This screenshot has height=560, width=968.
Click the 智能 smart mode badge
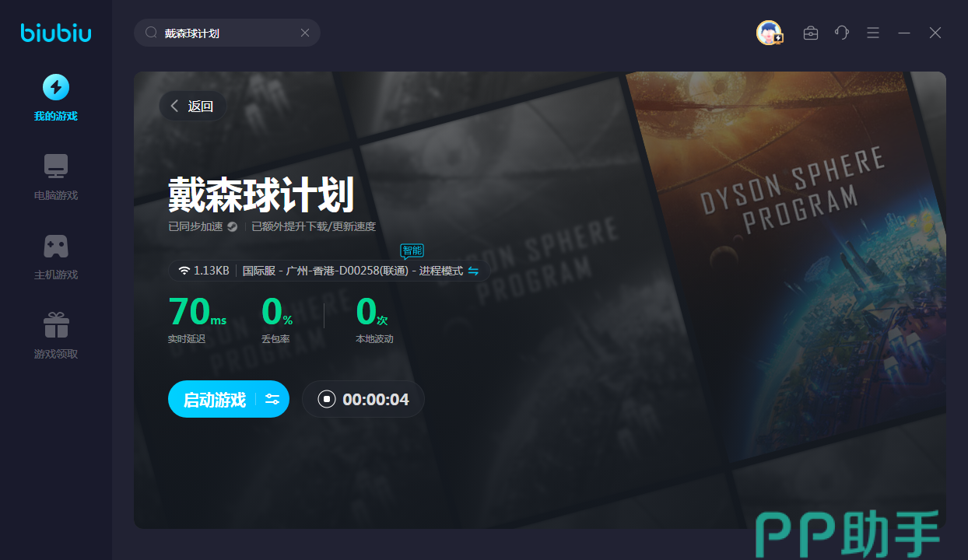[412, 250]
